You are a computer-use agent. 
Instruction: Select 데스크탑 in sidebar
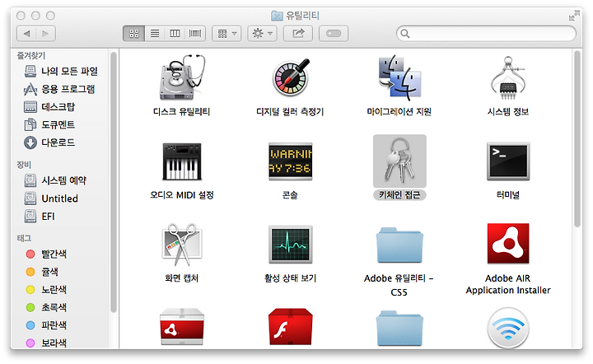(49, 107)
